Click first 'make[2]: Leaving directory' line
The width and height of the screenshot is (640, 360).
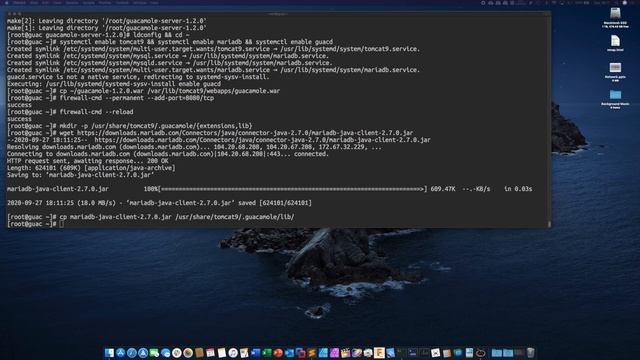tap(107, 21)
